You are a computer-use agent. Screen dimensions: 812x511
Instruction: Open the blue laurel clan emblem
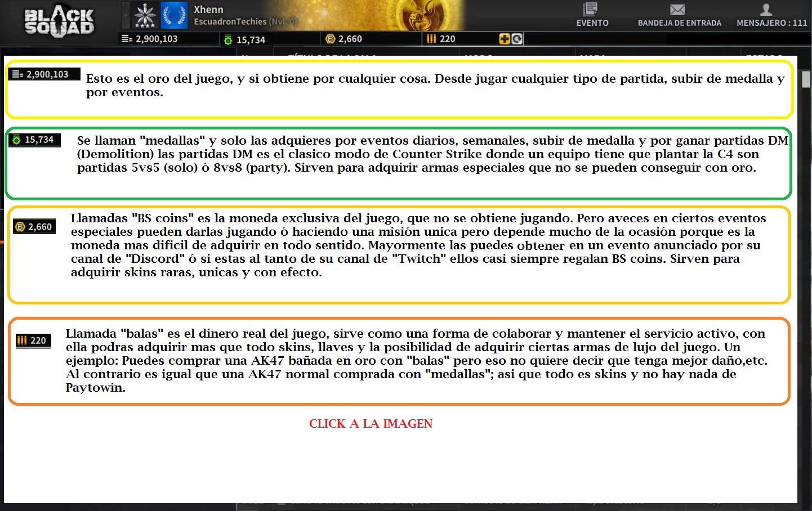(174, 15)
